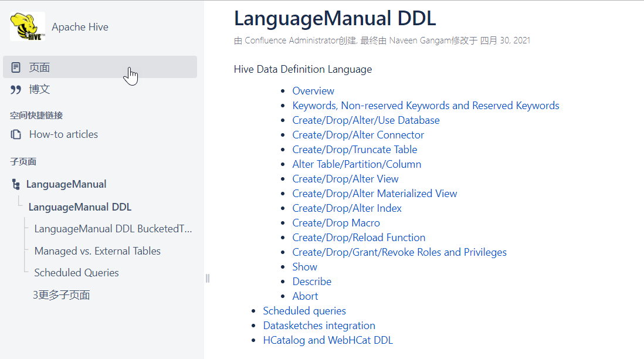Click the Create/Drop/Alter/Use Database link
644x359 pixels.
pos(366,120)
